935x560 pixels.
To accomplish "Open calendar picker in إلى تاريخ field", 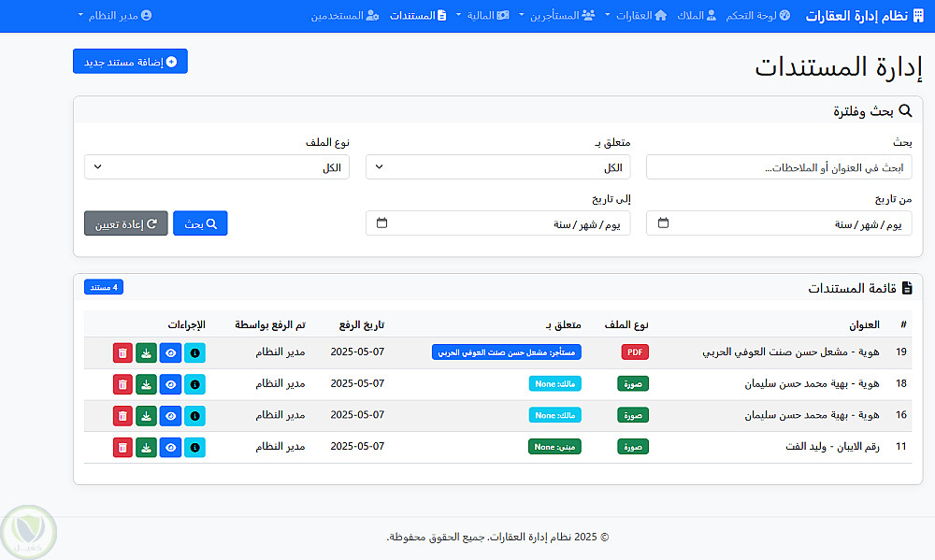I will pos(381,223).
